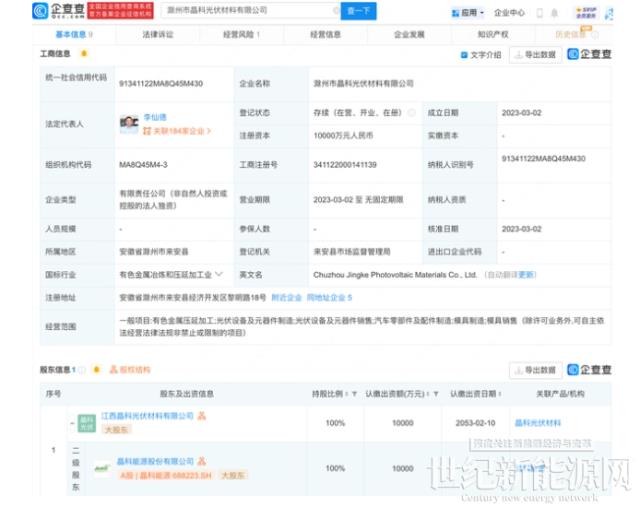This screenshot has width=640, height=507.
Task: Click the orange marker next to 股东信息
Action: tap(97, 369)
